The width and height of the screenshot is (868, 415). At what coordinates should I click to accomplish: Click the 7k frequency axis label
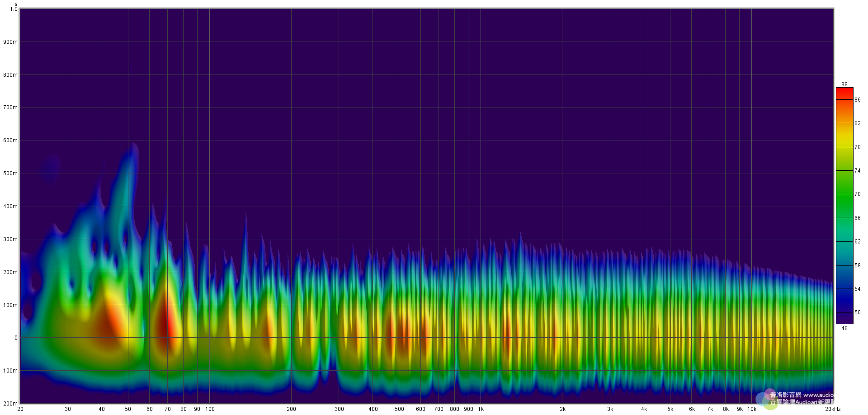pos(710,409)
